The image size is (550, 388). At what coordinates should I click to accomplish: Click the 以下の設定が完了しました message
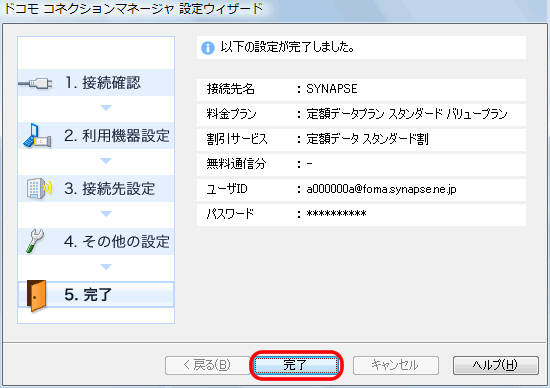click(287, 47)
